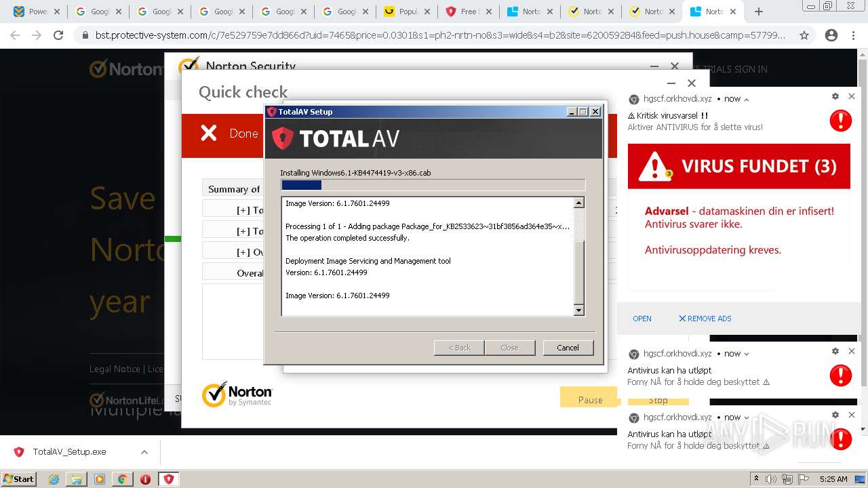Bookmark this page with the star icon

(804, 35)
